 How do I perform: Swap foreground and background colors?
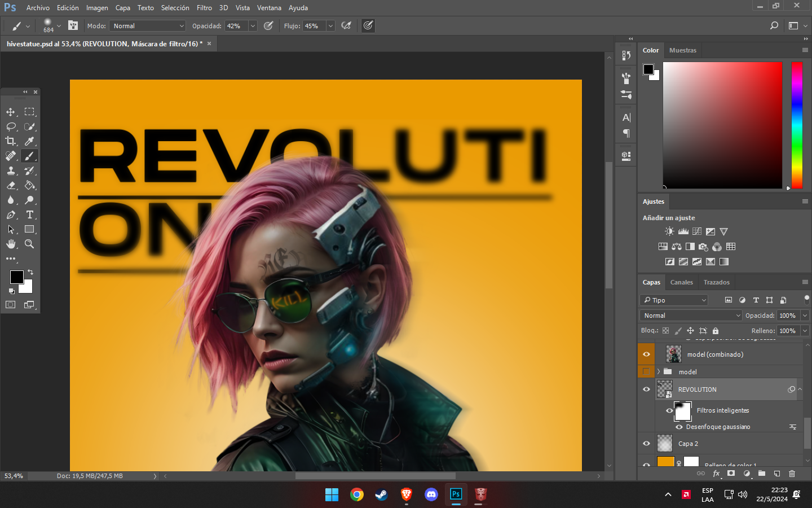tap(30, 272)
